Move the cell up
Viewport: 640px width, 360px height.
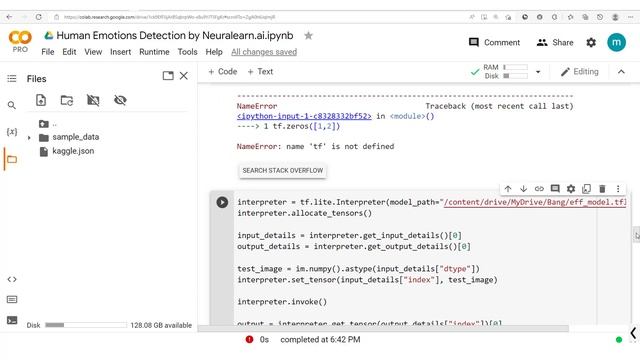point(508,189)
